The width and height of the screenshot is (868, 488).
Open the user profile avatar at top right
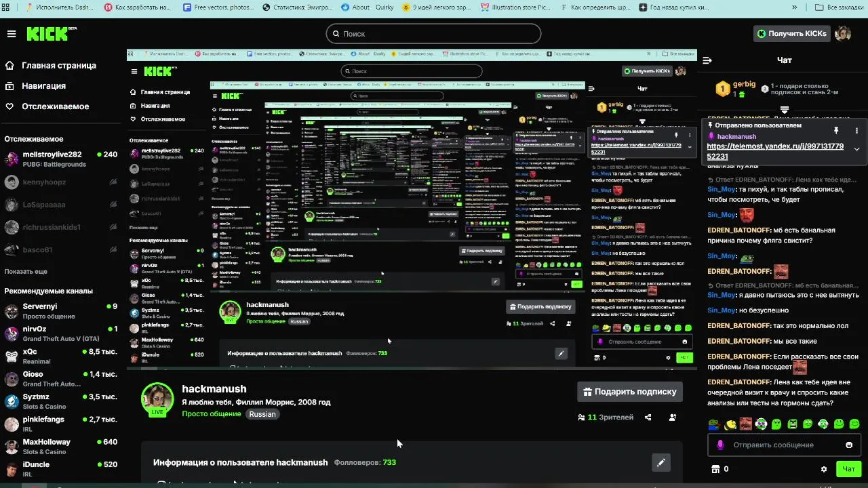(x=843, y=33)
